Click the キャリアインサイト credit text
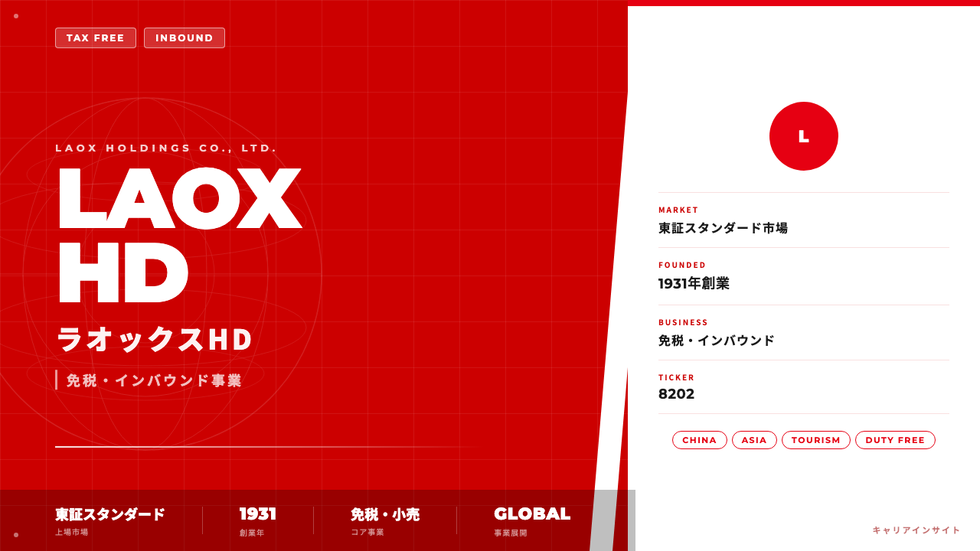This screenshot has width=980, height=551. (x=916, y=530)
